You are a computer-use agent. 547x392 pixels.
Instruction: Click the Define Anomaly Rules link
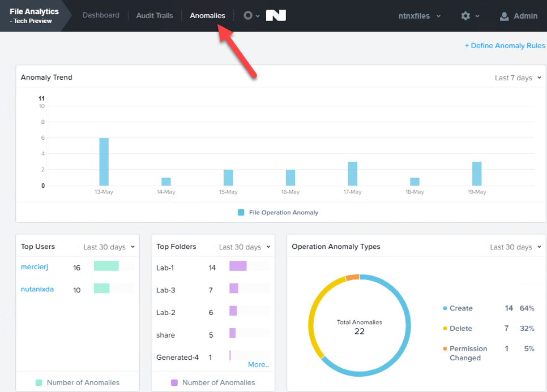[x=505, y=45]
